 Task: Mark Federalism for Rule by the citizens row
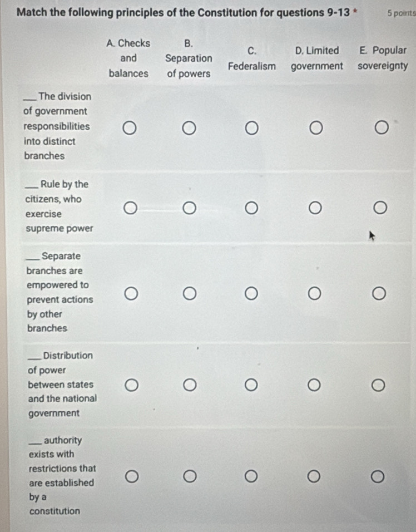252,208
